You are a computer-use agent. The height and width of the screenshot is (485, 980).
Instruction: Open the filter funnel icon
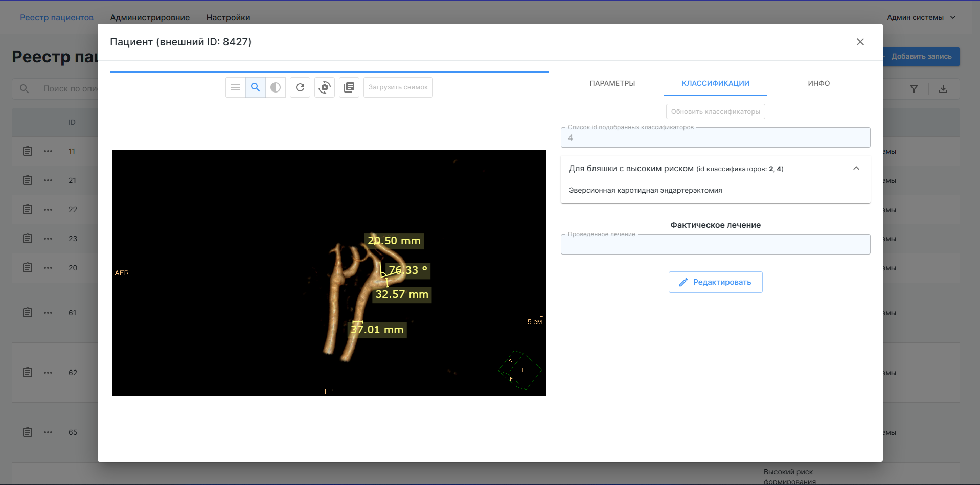point(914,89)
